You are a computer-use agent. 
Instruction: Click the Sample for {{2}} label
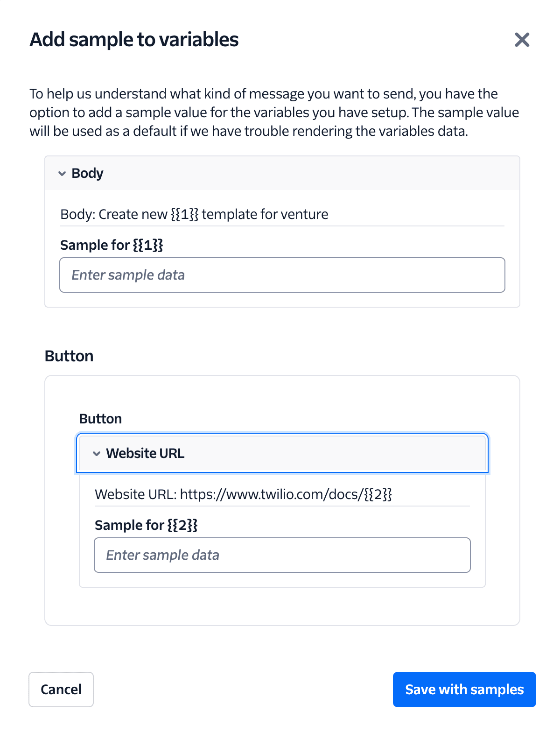[x=146, y=525]
